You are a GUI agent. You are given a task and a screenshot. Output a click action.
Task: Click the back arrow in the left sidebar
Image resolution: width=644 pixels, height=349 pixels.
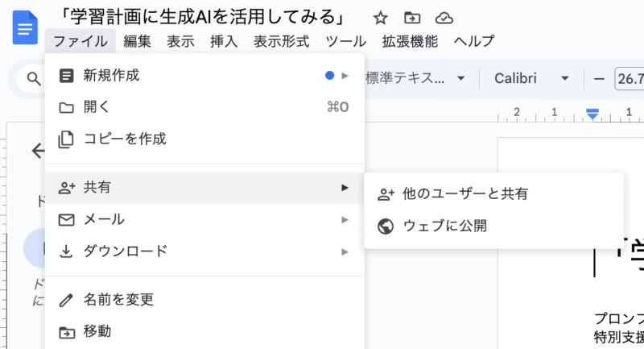point(37,151)
